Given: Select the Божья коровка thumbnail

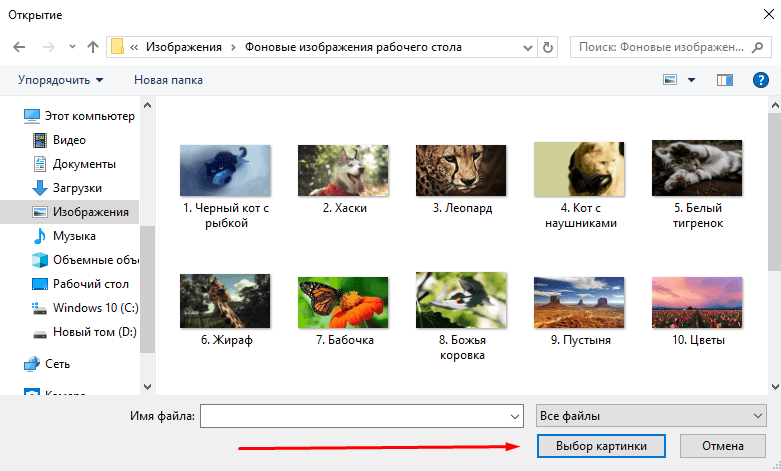Looking at the screenshot, I should coord(461,300).
